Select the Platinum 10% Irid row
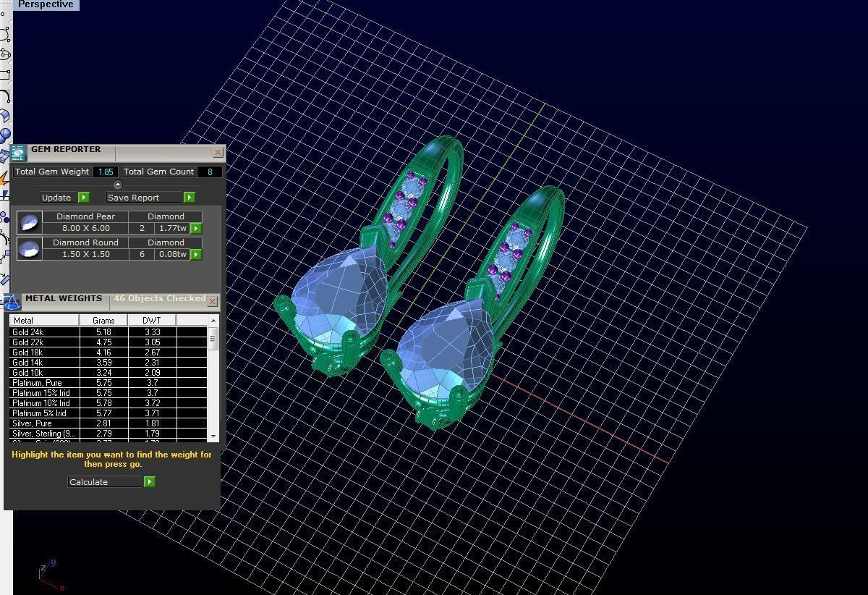This screenshot has width=868, height=595. (x=109, y=403)
